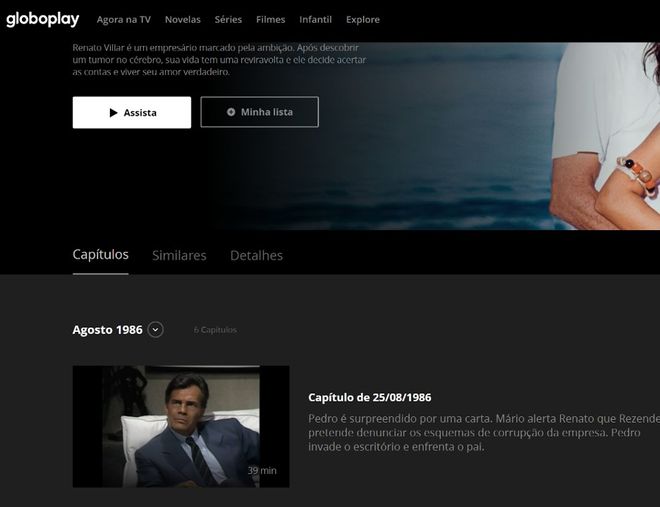660x507 pixels.
Task: Click the Renato Villar synopsis text
Action: pos(219,60)
